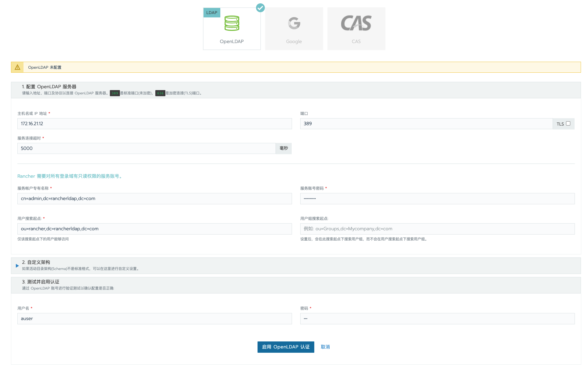This screenshot has width=588, height=368.
Task: Click the teal checkmark badge on OpenLDAP
Action: pyautogui.click(x=260, y=8)
